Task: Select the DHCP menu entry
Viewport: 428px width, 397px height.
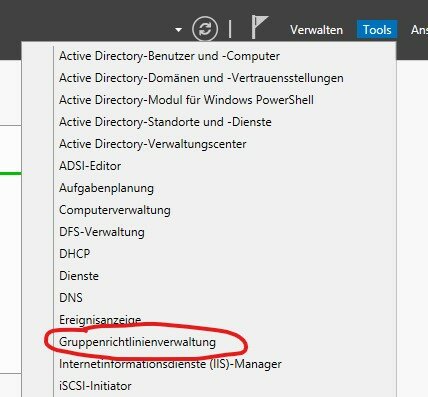Action: pos(75,254)
